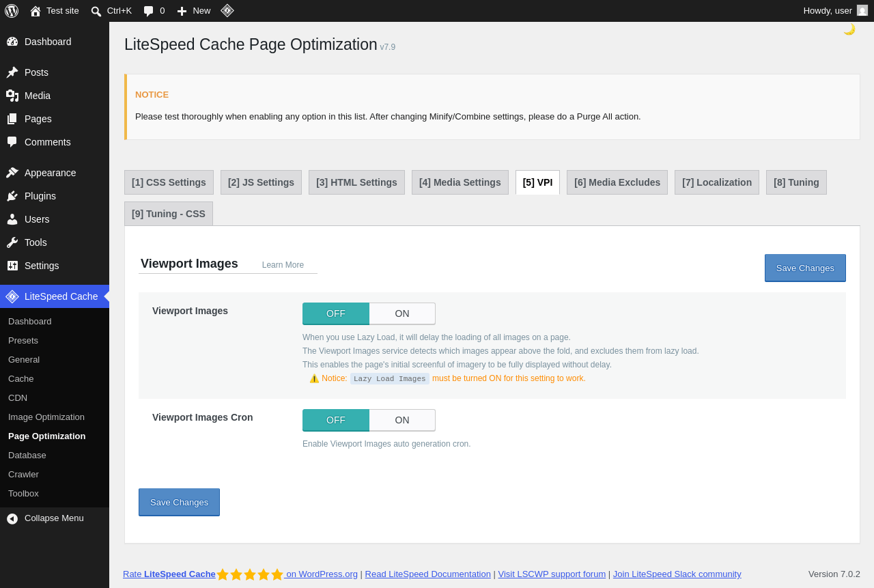Open the [4] Media Settings tab
The image size is (874, 588).
coord(460,182)
